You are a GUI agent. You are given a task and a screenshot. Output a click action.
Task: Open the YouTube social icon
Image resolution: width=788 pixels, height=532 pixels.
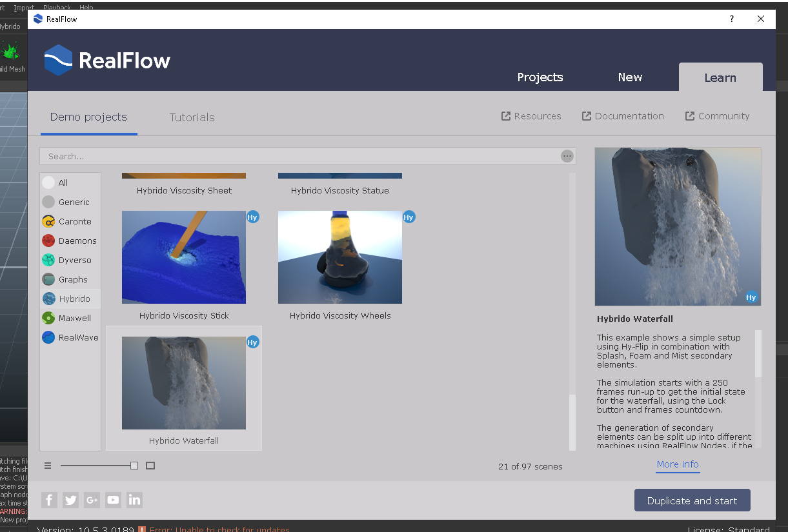pos(113,500)
